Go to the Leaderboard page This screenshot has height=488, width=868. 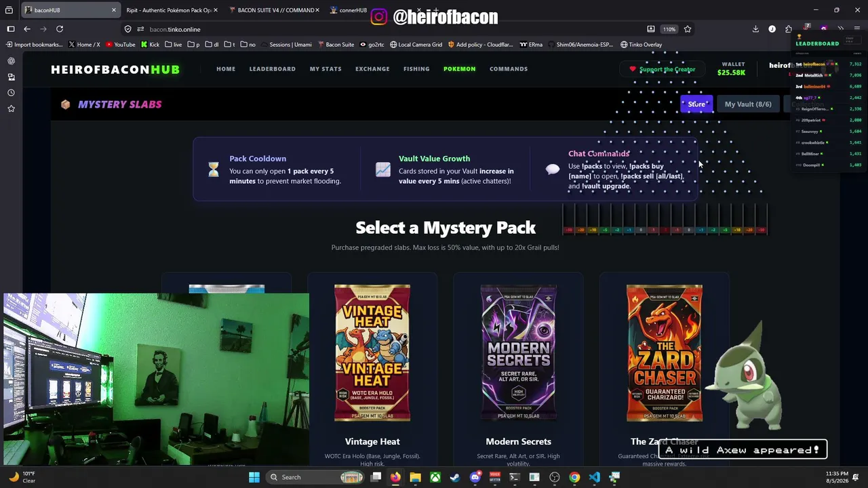tap(272, 68)
